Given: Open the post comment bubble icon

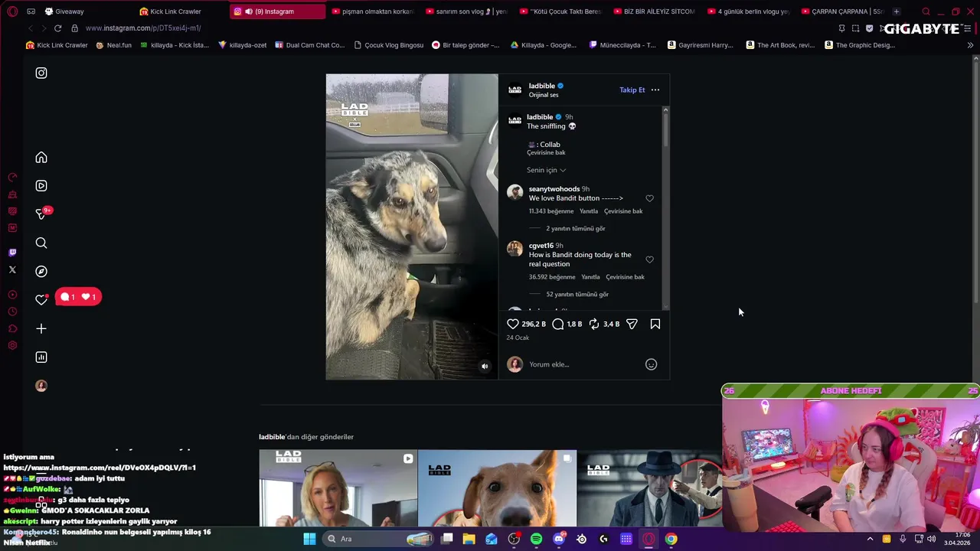Looking at the screenshot, I should tap(558, 324).
